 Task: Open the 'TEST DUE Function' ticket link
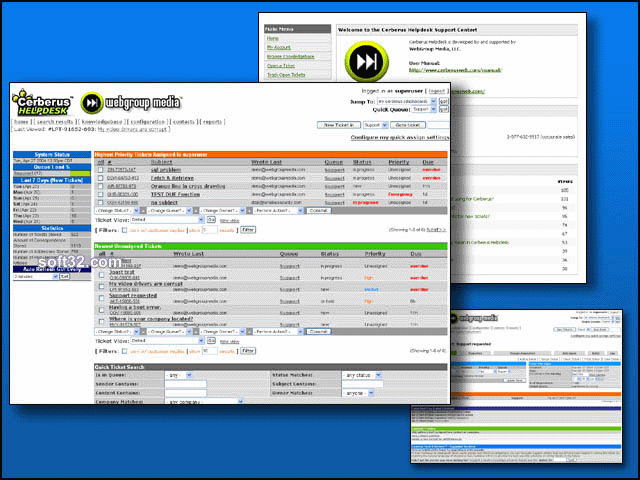coord(176,194)
